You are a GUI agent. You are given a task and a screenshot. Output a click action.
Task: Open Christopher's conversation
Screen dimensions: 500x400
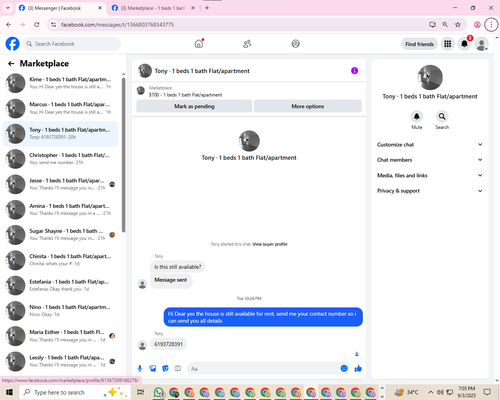60,159
